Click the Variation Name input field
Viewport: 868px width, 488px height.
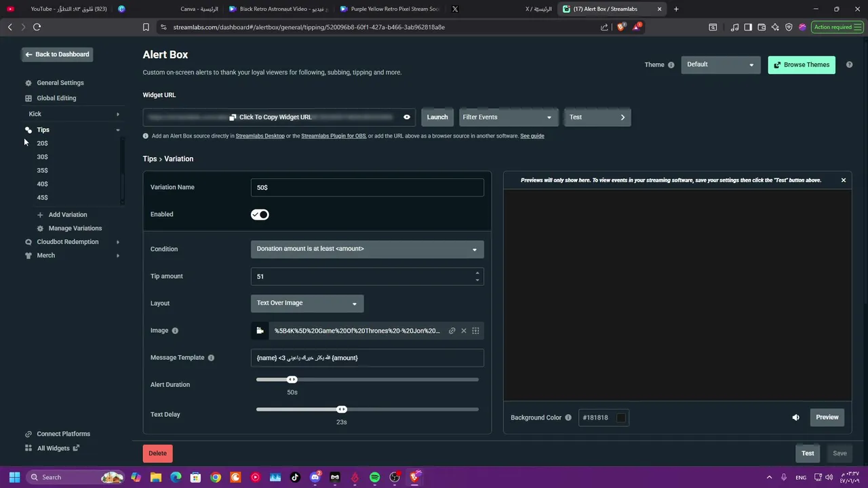point(368,188)
